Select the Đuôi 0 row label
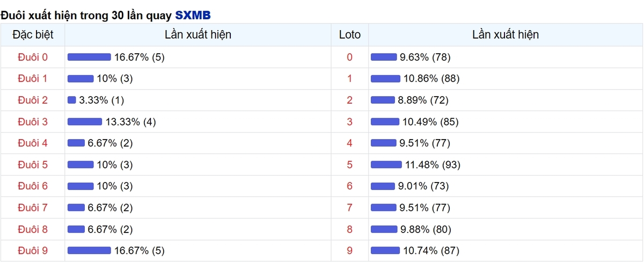The height and width of the screenshot is (262, 644). pos(33,57)
